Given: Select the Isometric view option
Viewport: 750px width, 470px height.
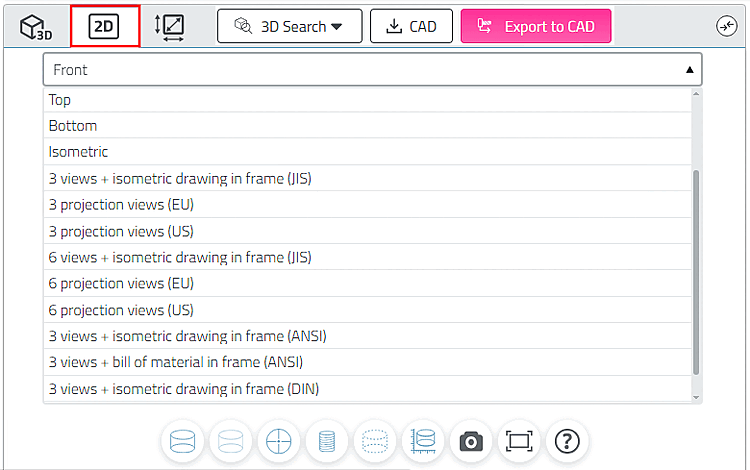Looking at the screenshot, I should [78, 152].
